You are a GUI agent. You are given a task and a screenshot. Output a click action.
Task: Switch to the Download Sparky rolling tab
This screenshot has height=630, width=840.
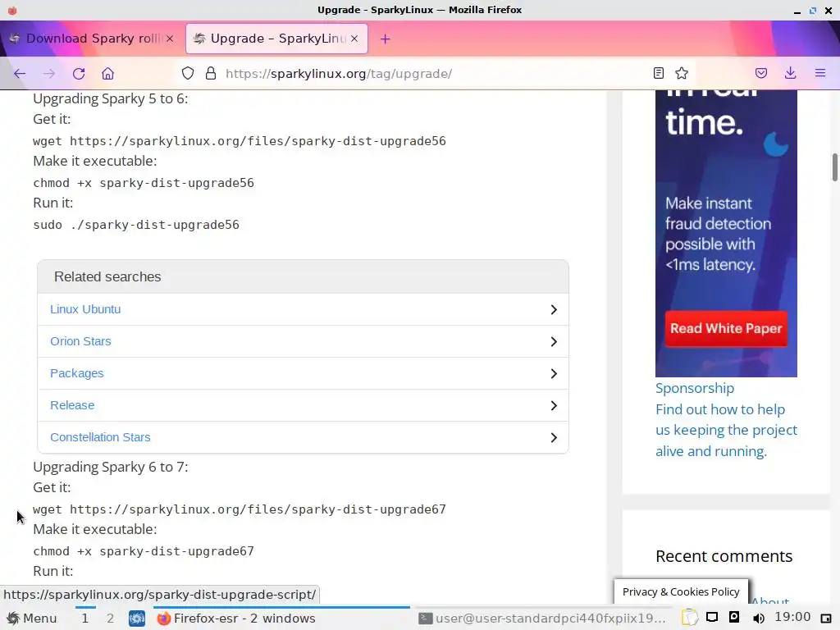(x=92, y=39)
